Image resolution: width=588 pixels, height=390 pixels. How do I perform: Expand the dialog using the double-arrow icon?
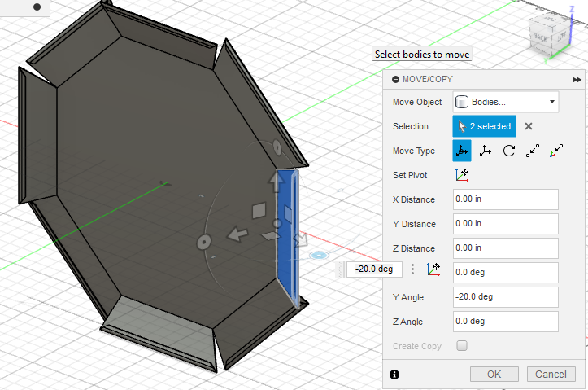[577, 80]
